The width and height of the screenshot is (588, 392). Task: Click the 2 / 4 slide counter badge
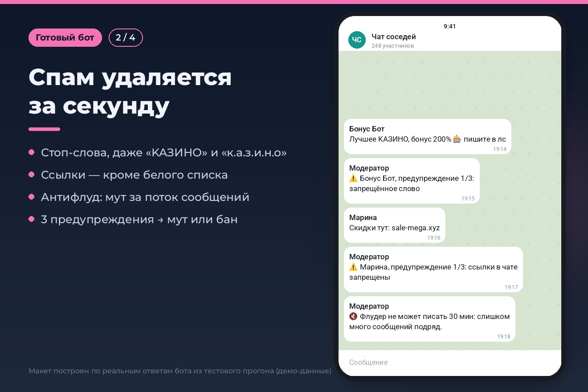[126, 38]
